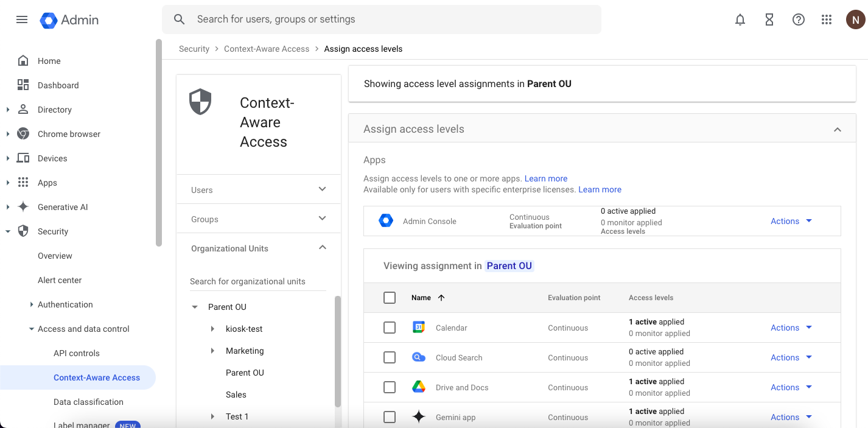The width and height of the screenshot is (868, 428).
Task: Click the Security breadcrumb link
Action: (194, 49)
